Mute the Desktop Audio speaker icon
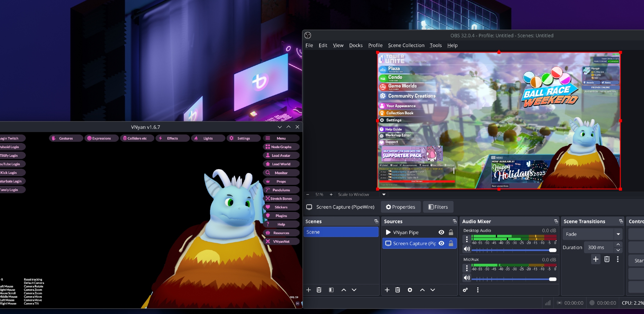This screenshot has width=644, height=314. (467, 249)
